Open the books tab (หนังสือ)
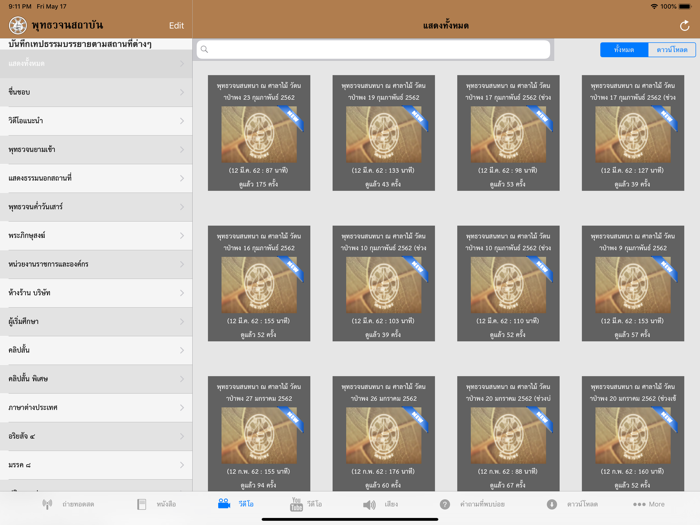This screenshot has width=700, height=525. (142, 504)
